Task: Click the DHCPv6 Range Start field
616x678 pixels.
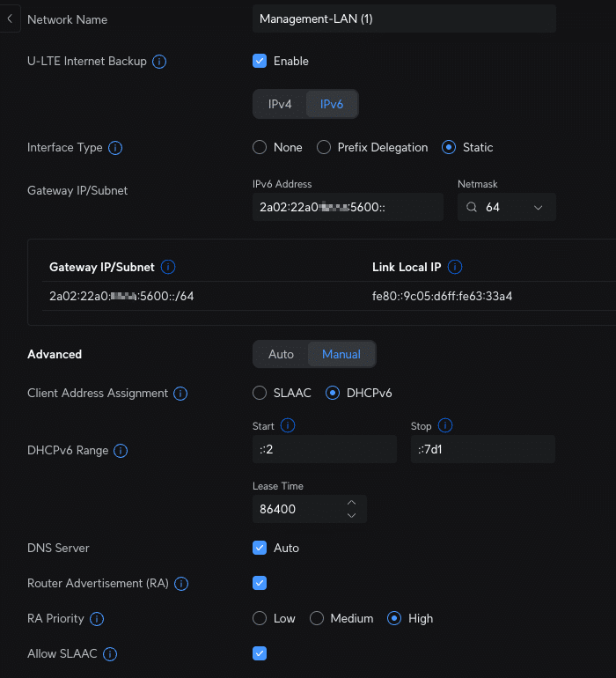Action: tap(324, 449)
